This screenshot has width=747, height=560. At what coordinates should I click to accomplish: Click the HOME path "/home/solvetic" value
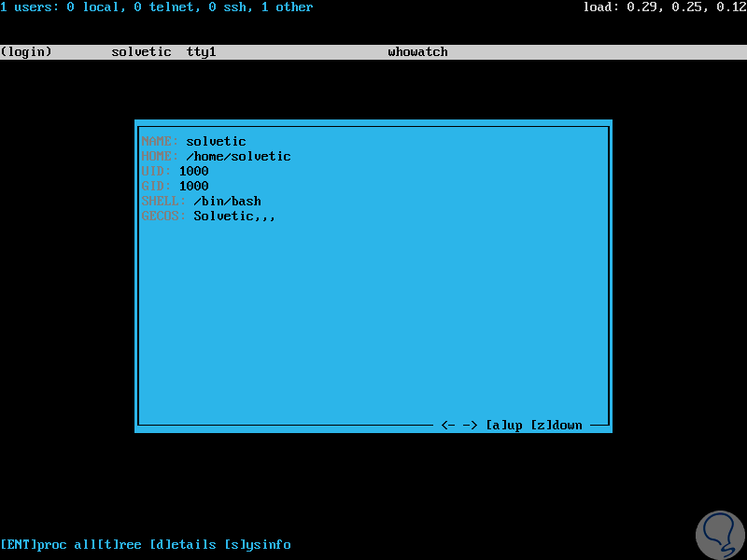tap(237, 156)
